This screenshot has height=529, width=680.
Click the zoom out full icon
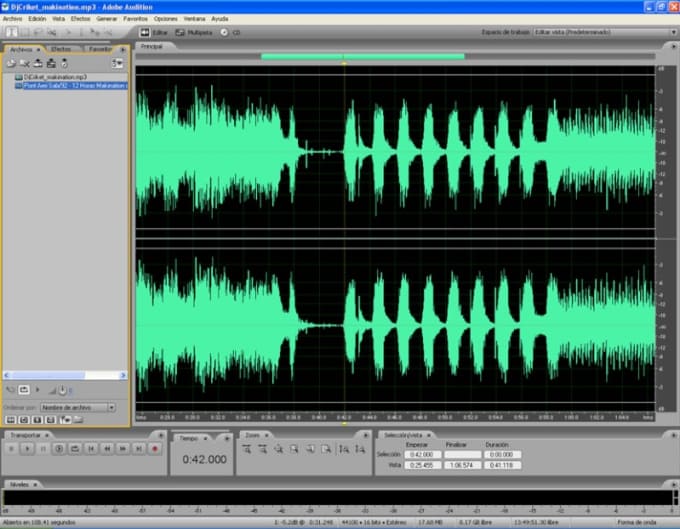click(278, 450)
